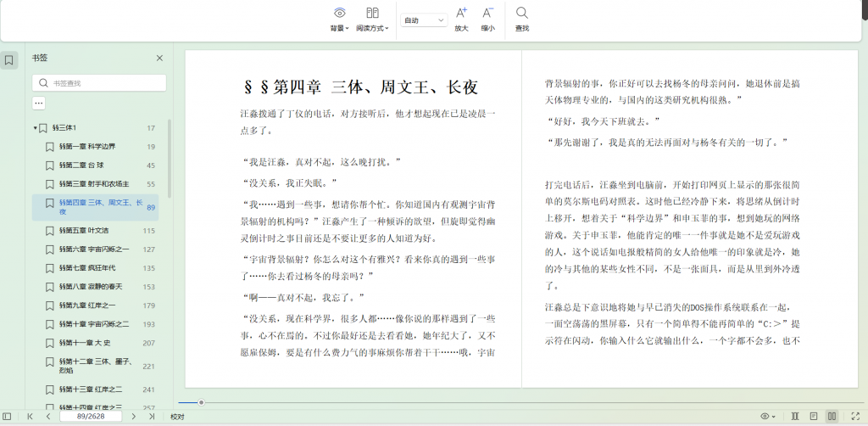
Task: Click the 书签 panel title
Action: [39, 58]
